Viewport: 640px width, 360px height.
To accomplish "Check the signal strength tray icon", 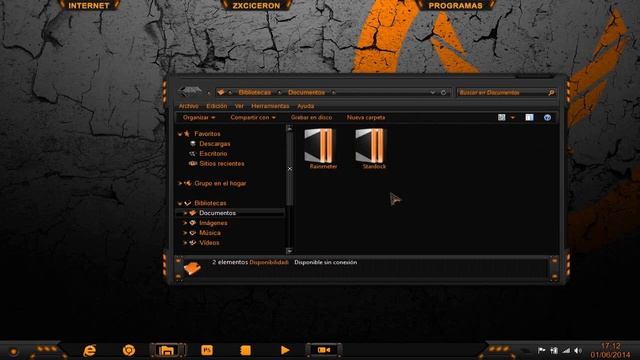I will tap(566, 350).
